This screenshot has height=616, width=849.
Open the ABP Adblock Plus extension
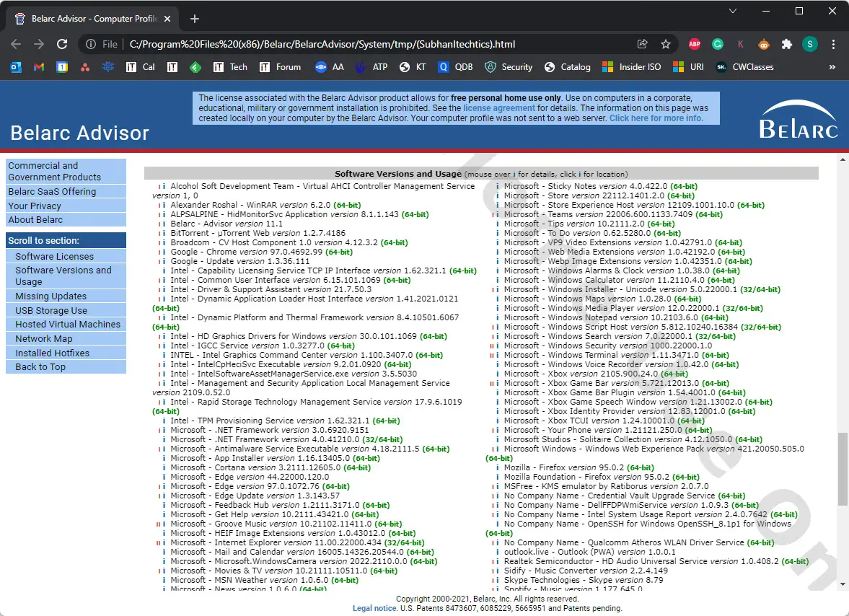click(x=695, y=45)
